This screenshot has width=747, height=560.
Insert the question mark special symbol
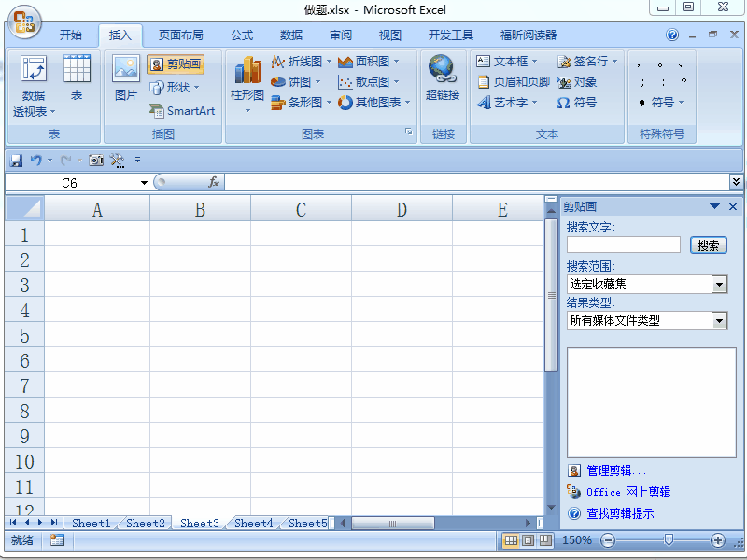[x=684, y=82]
